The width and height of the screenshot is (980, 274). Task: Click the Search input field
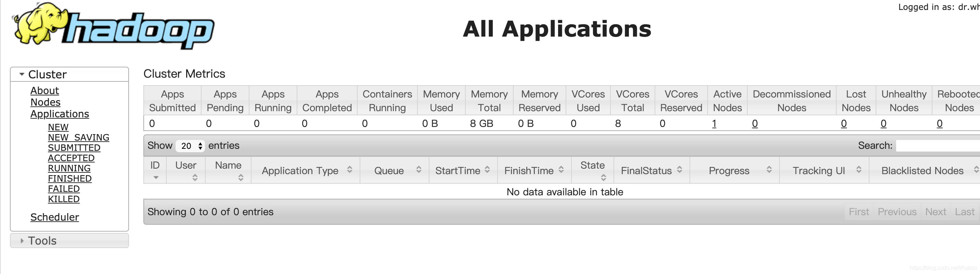(x=938, y=146)
